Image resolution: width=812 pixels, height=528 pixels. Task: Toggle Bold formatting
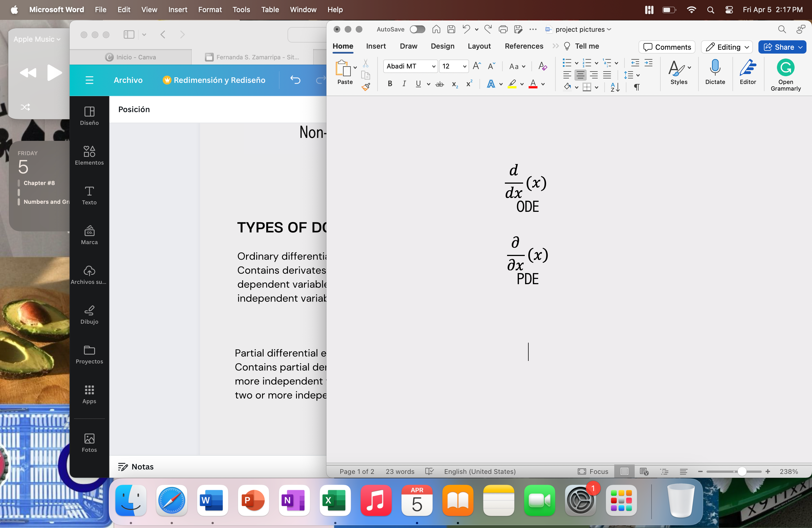390,84
